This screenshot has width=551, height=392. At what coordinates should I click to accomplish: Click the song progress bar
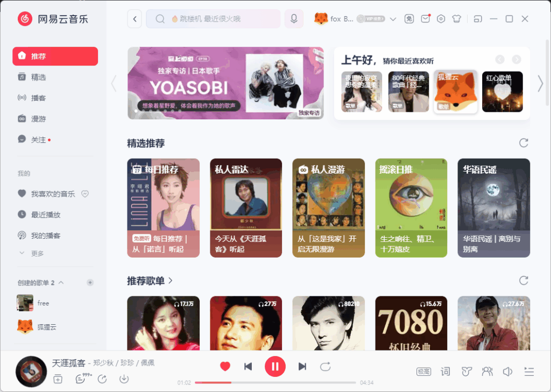click(x=275, y=382)
